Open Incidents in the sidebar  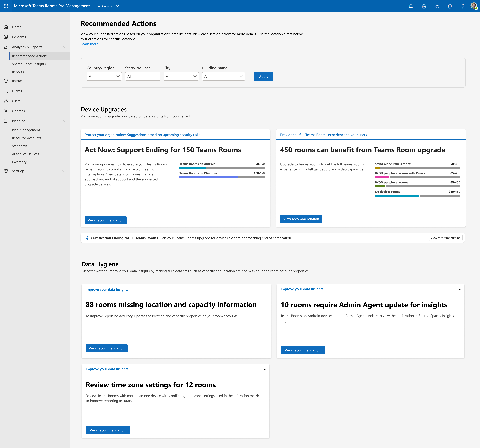click(19, 37)
